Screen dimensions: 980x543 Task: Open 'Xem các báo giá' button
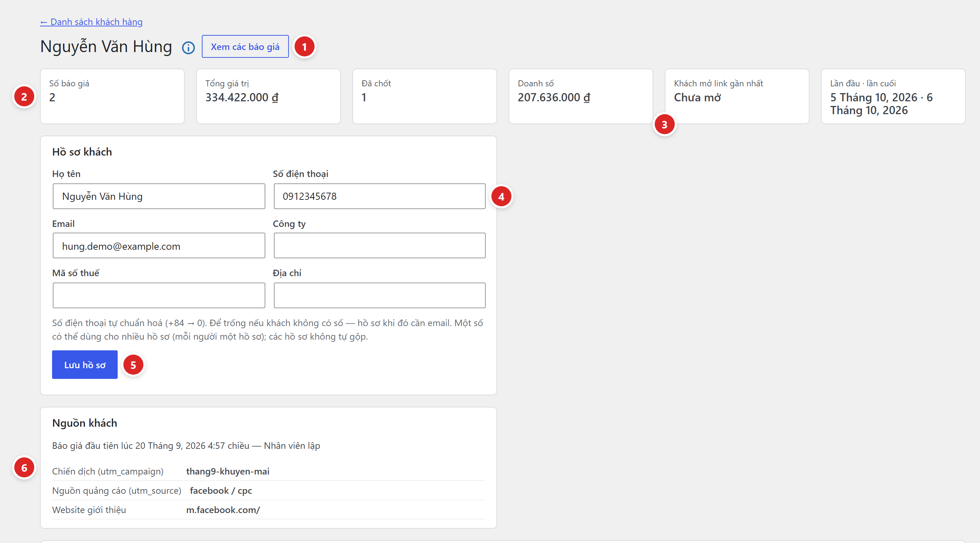(245, 46)
